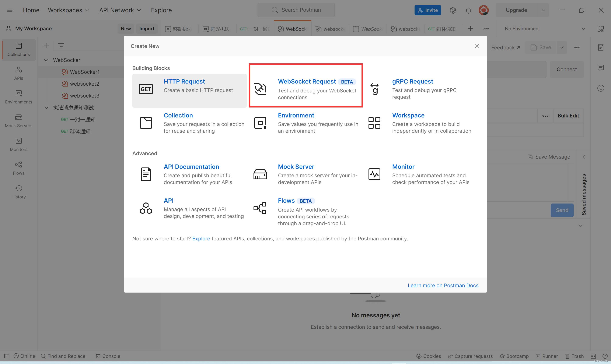Viewport: 611px width, 364px height.
Task: Open the Collections sidebar panel
Action: click(18, 50)
